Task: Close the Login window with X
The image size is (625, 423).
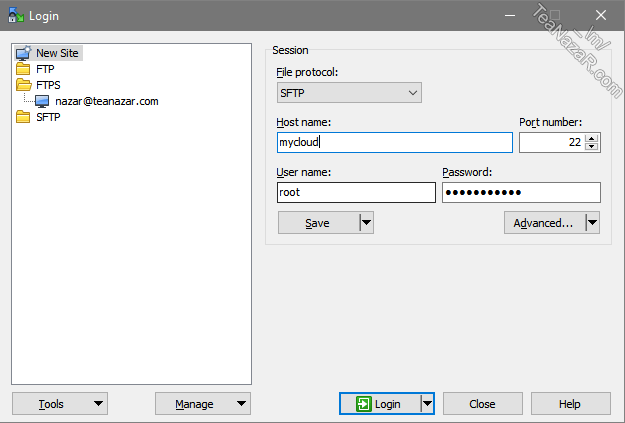Action: click(x=601, y=16)
